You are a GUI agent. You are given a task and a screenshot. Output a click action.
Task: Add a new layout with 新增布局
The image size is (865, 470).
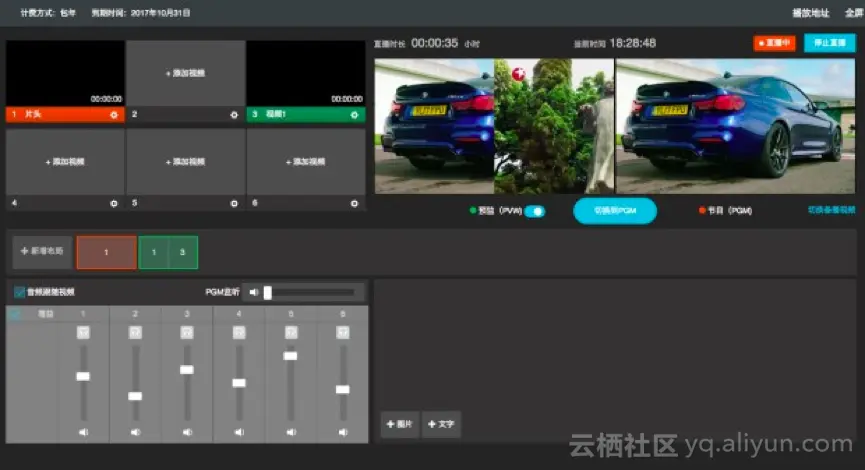coord(42,252)
